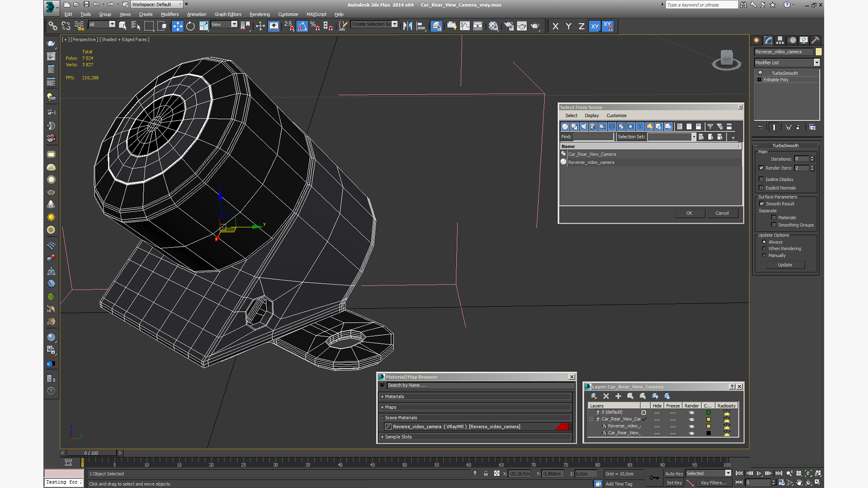
Task: Click the Render Production teapot icon
Action: point(535,26)
